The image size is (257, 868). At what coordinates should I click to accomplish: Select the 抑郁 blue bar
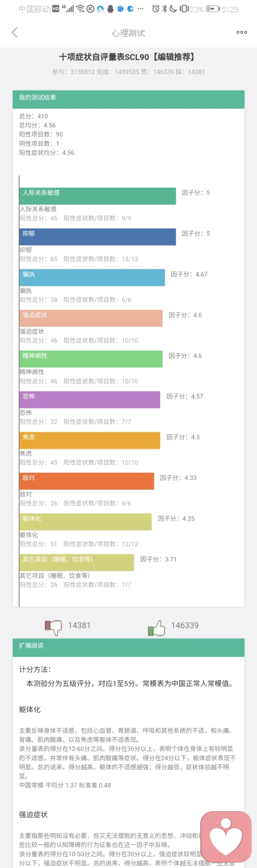(97, 236)
